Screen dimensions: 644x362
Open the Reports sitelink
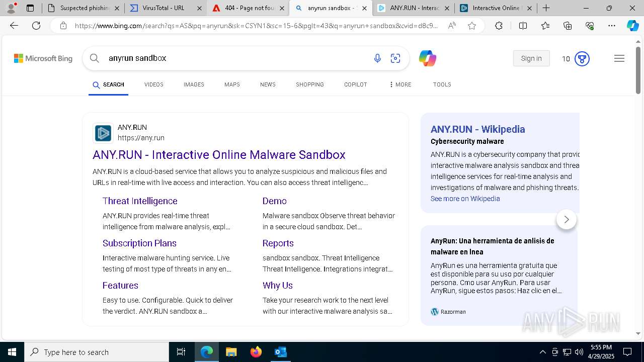pyautogui.click(x=278, y=243)
